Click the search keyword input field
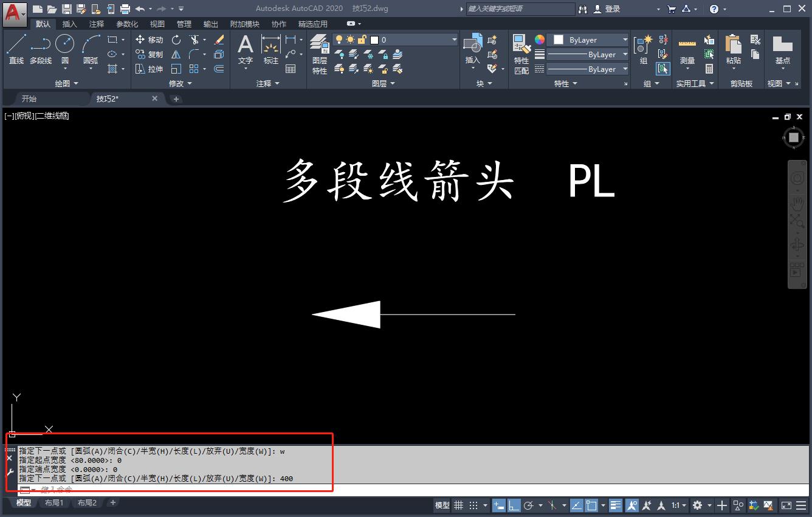812x517 pixels. point(520,9)
